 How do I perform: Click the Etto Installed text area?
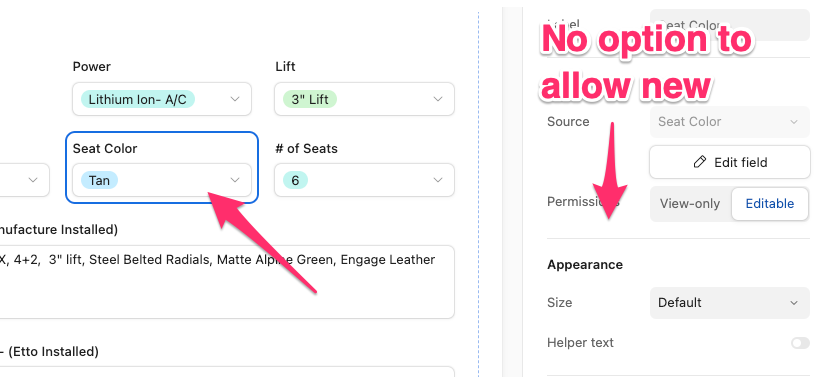[226, 371]
